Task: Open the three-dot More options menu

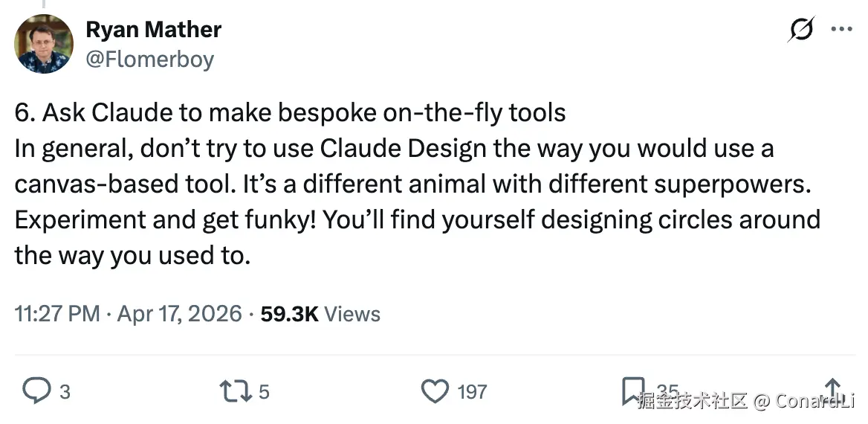Action: pos(841,30)
